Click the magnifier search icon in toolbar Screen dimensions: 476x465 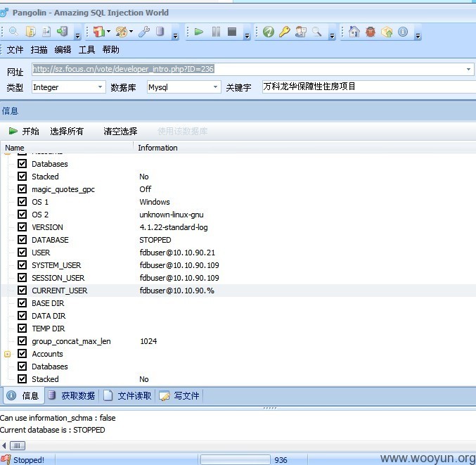[x=13, y=31]
